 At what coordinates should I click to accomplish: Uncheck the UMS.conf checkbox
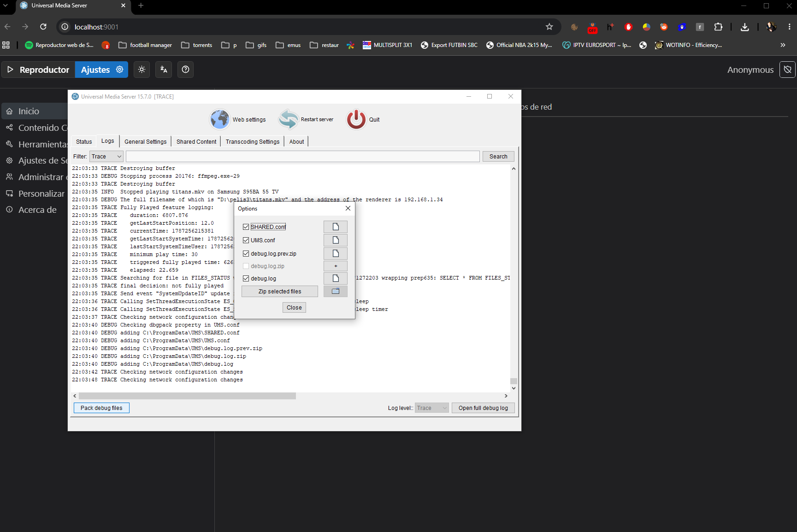(x=246, y=240)
